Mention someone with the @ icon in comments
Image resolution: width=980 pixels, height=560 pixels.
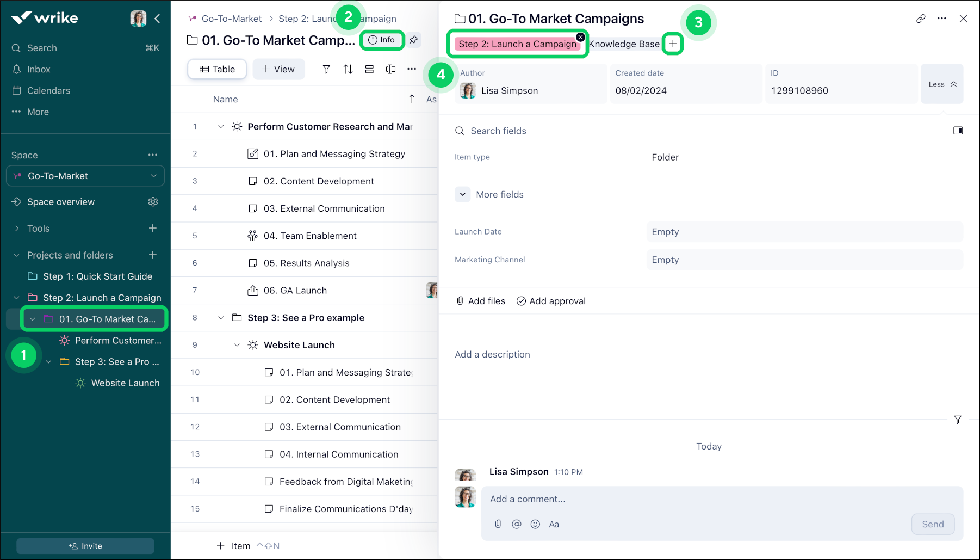click(516, 524)
